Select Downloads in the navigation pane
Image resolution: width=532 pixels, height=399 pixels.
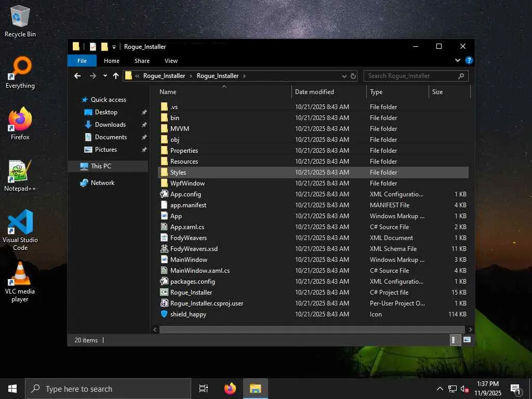[x=105, y=125]
